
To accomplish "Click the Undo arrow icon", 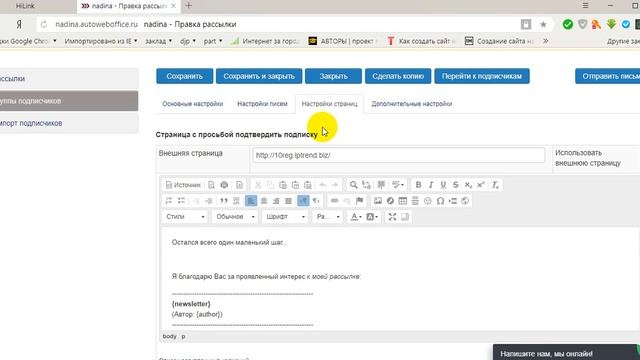I will [x=322, y=185].
